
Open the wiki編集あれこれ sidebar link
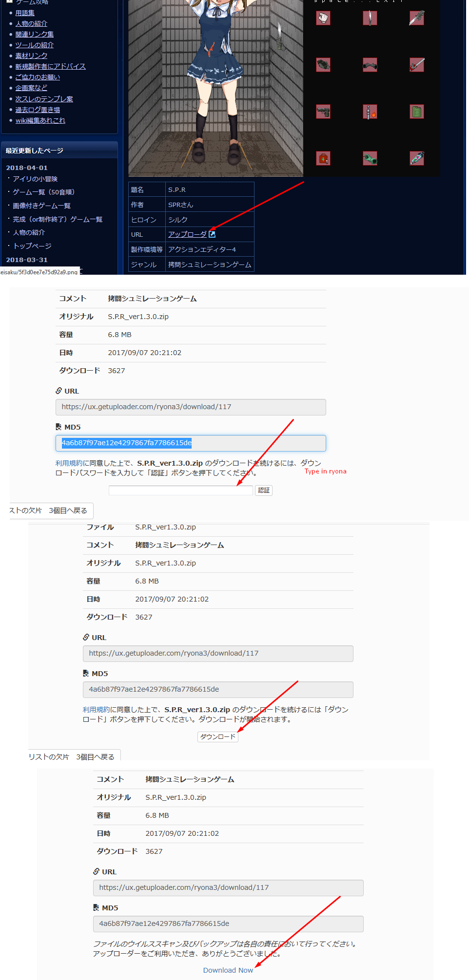(x=40, y=120)
